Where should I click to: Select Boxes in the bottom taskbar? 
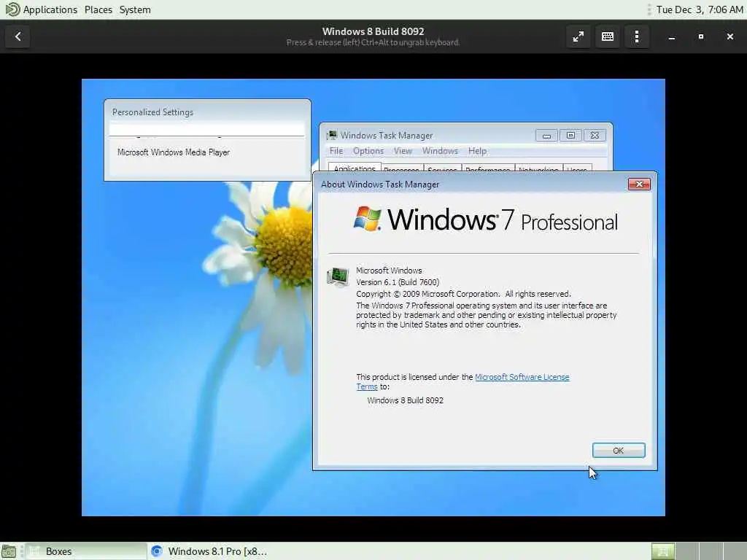[x=86, y=551]
